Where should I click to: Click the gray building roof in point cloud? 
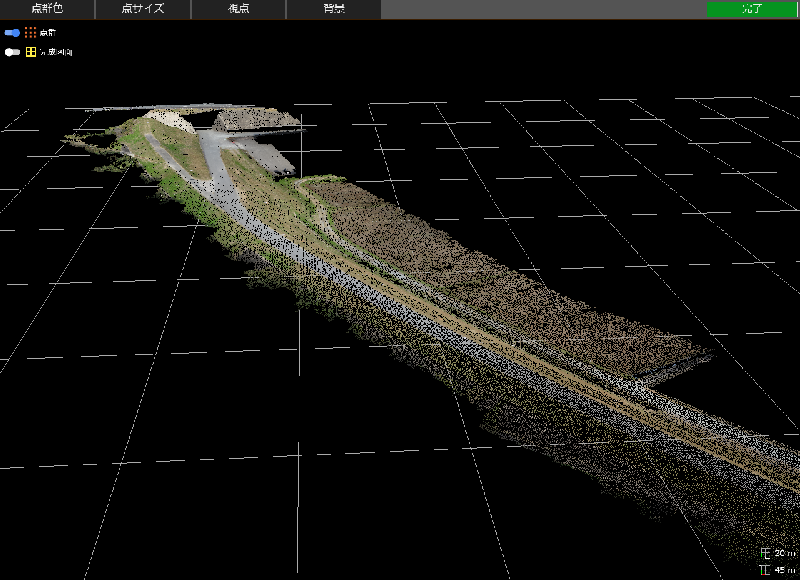pos(256,120)
